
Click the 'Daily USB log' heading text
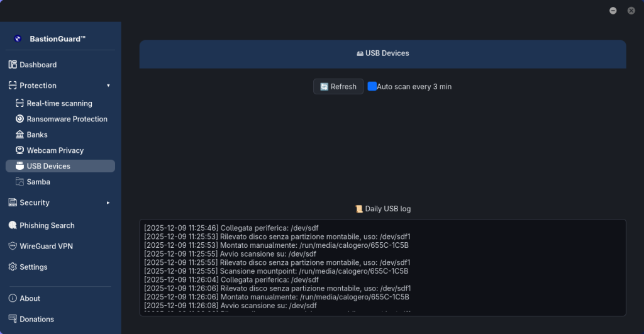pyautogui.click(x=387, y=209)
